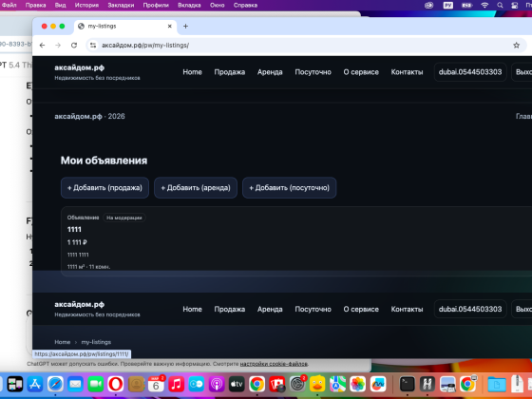Click my-listings in the breadcrumb
The width and height of the screenshot is (532, 399).
[96, 342]
